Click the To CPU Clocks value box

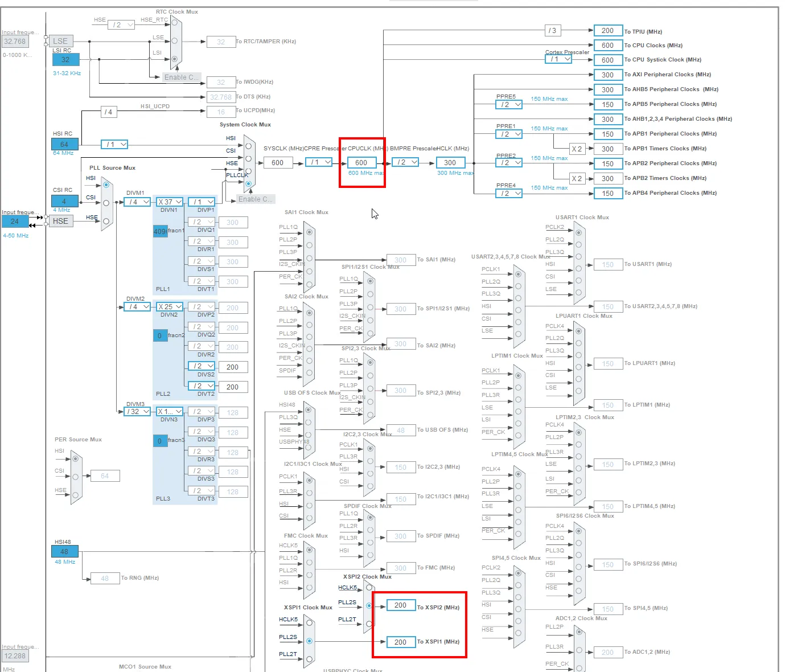pyautogui.click(x=608, y=46)
